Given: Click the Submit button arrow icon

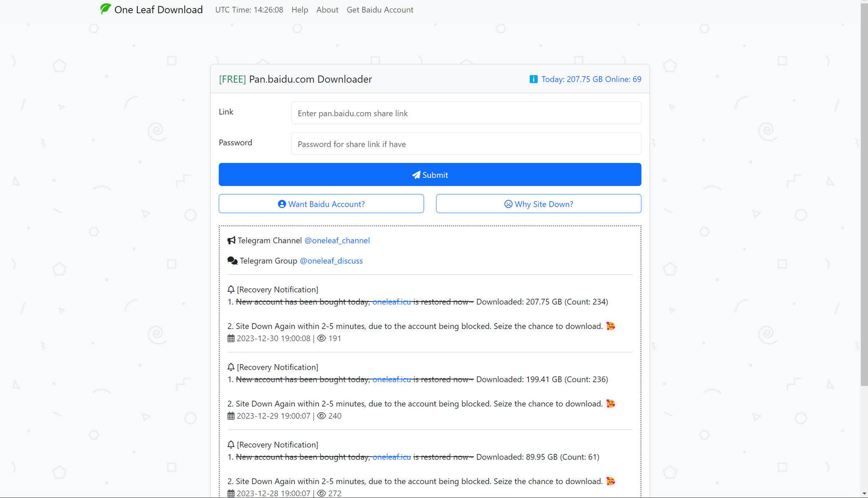Looking at the screenshot, I should (x=416, y=174).
